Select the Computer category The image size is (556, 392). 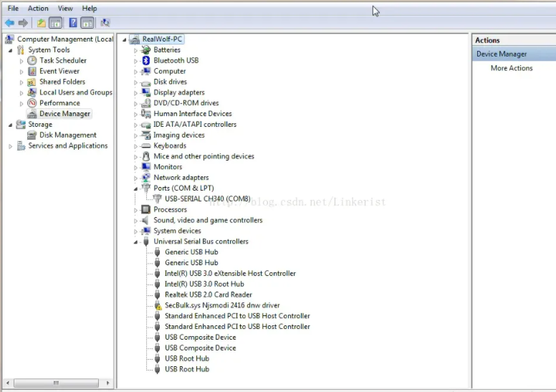point(170,71)
